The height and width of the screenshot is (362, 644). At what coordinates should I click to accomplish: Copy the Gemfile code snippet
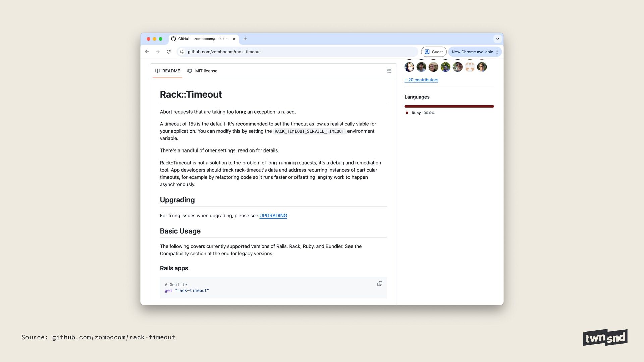[x=380, y=284]
